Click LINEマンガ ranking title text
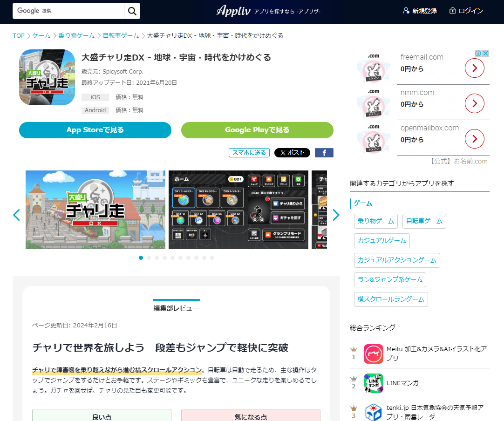Screen dimensions: 504x421 [x=402, y=383]
